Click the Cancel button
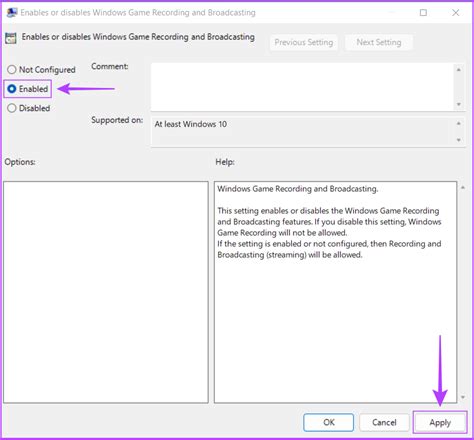 tap(384, 422)
